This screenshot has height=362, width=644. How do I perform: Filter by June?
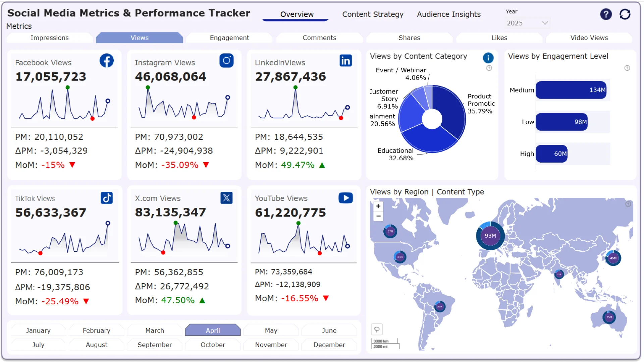329,330
